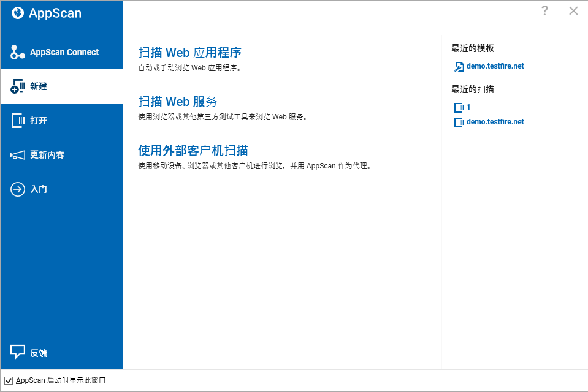
Task: Open recent scan named 1
Action: 468,107
